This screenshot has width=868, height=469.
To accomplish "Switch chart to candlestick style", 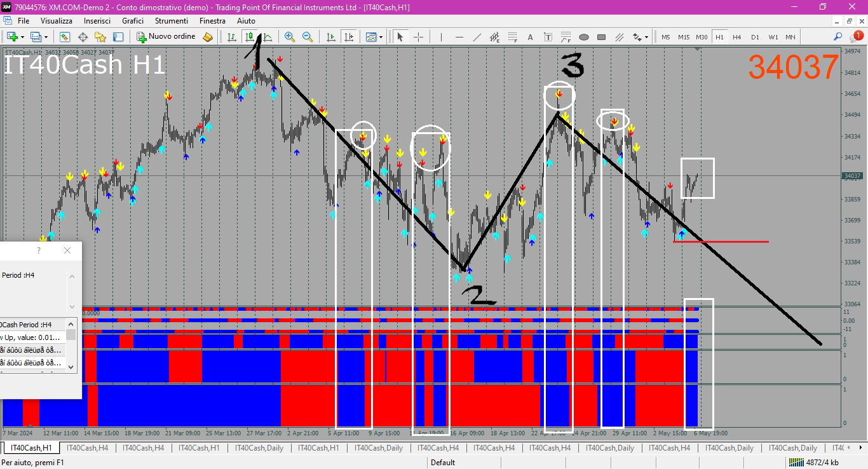I will pos(250,37).
